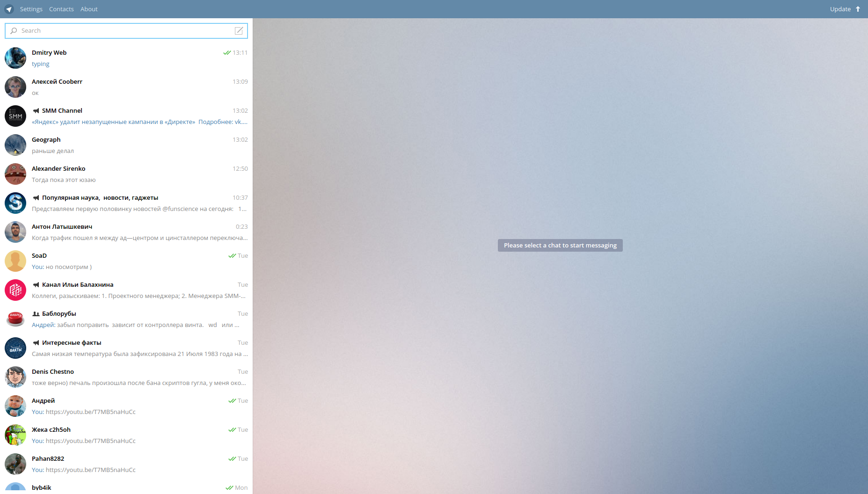Open the SMM Channel conversation
The width and height of the screenshot is (868, 494).
126,116
